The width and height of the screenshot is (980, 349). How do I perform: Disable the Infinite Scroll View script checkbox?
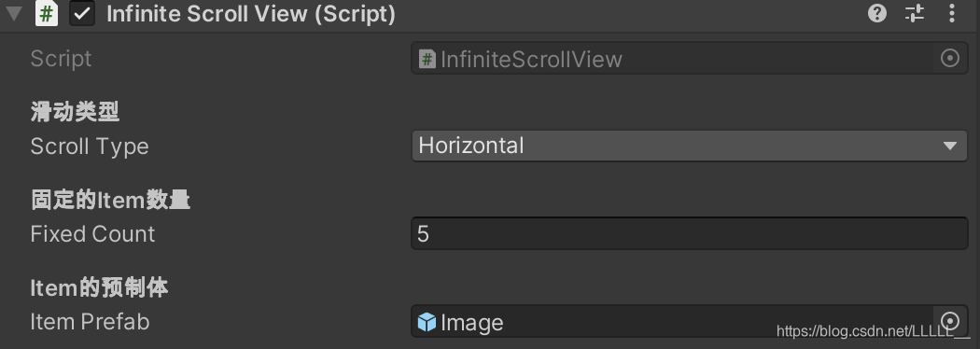tap(82, 13)
